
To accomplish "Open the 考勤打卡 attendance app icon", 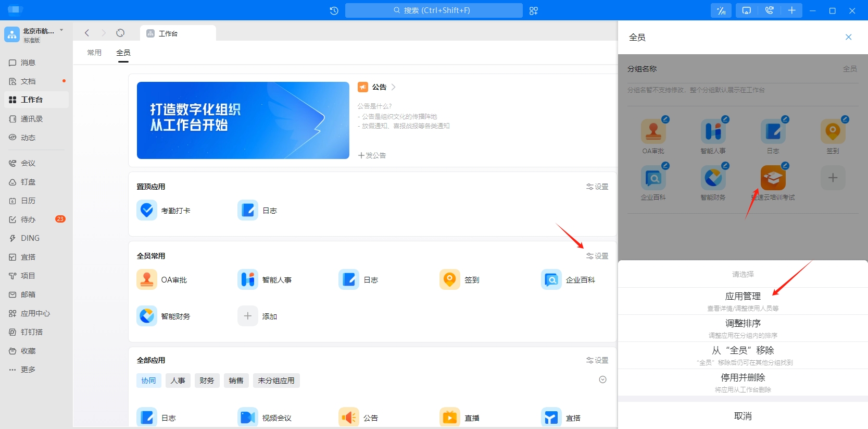I will click(147, 211).
